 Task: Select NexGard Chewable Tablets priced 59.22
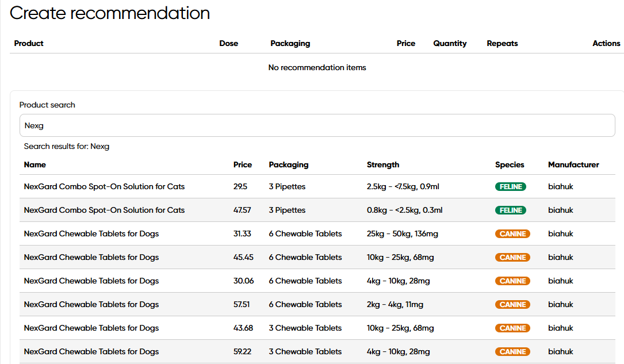91,352
